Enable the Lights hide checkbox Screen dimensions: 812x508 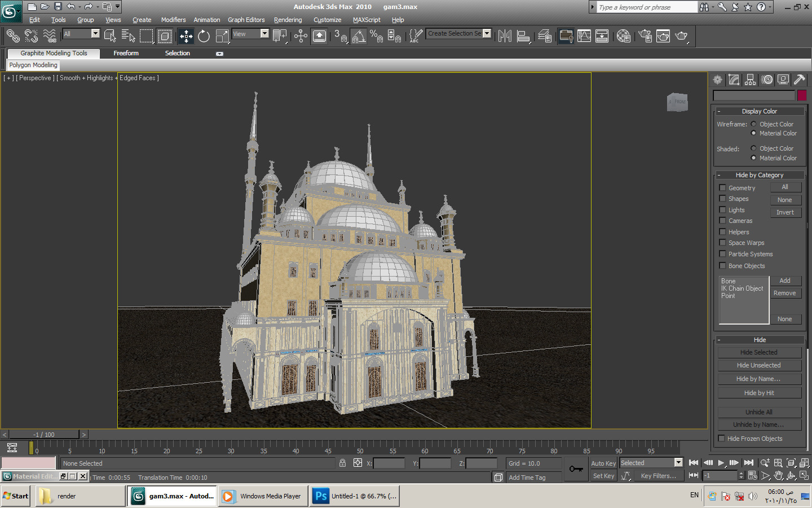(x=722, y=210)
